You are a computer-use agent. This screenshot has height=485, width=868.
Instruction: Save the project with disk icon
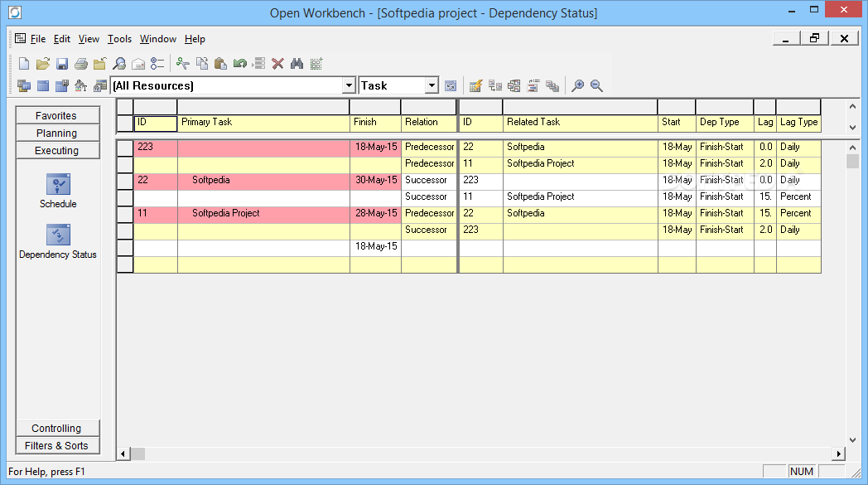coord(62,64)
